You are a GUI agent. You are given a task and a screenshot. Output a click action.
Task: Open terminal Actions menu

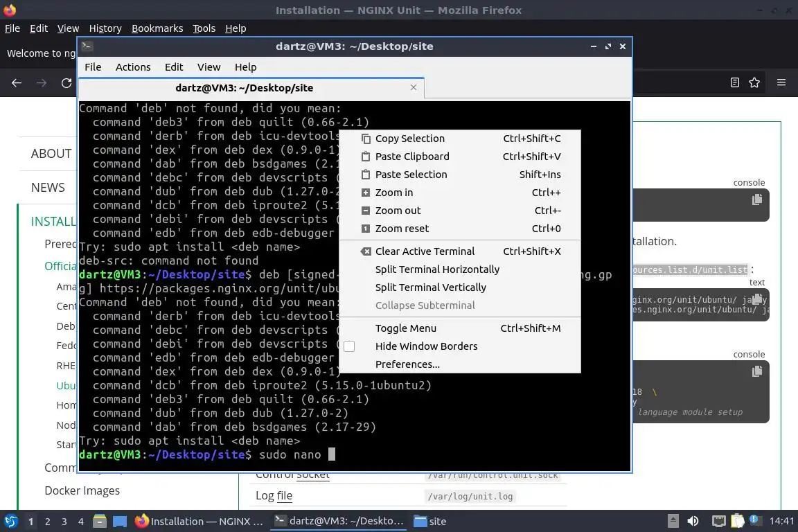tap(133, 67)
